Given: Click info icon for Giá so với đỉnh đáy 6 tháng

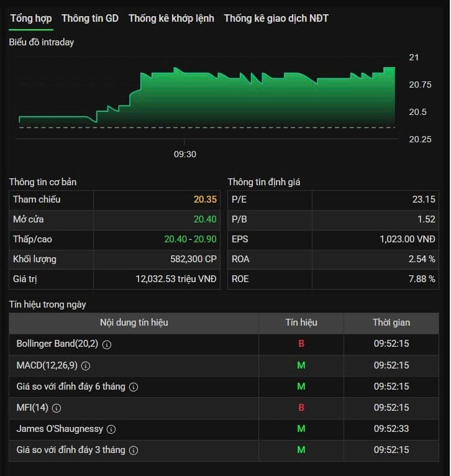Looking at the screenshot, I should (x=134, y=387).
